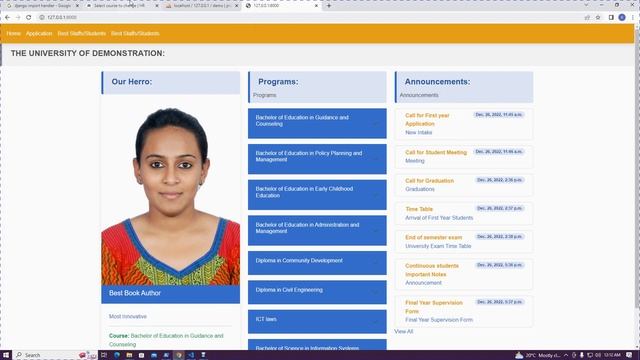Click the University Exam Time Table text
Viewport: 640px width, 360px height.
(x=438, y=246)
